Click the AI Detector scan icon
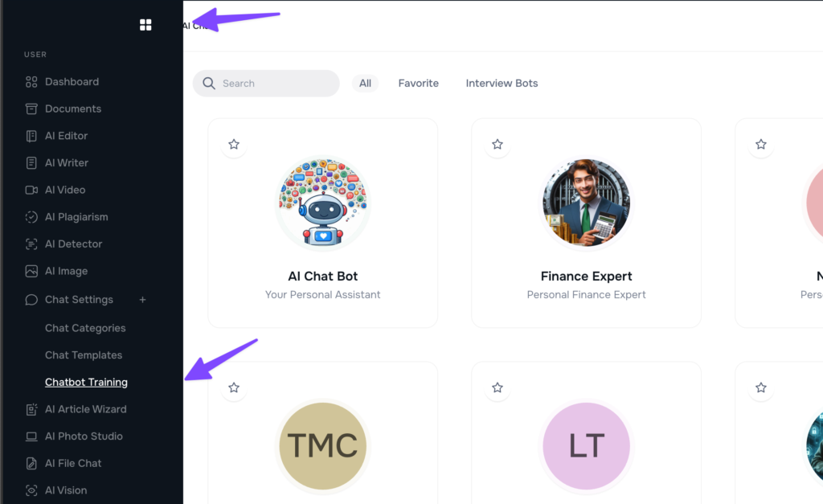 click(x=31, y=244)
